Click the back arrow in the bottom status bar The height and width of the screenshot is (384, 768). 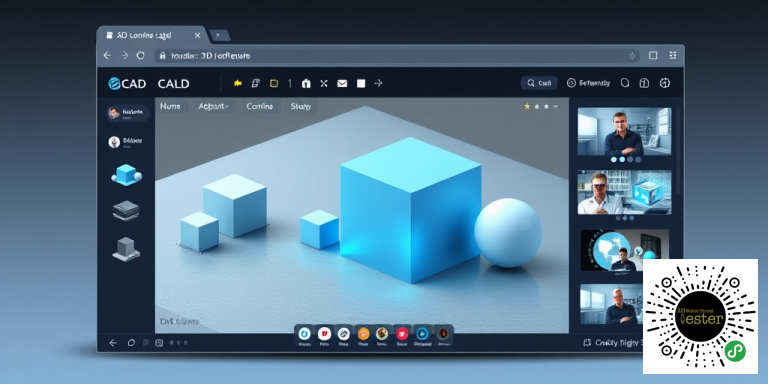tap(113, 343)
